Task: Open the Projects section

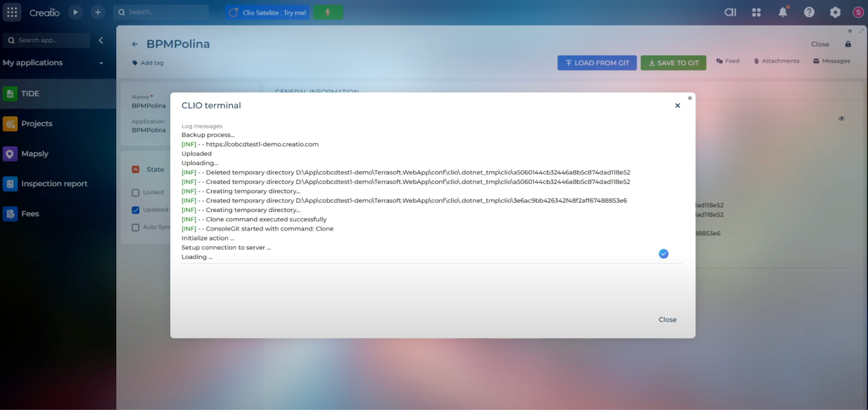Action: [58, 124]
